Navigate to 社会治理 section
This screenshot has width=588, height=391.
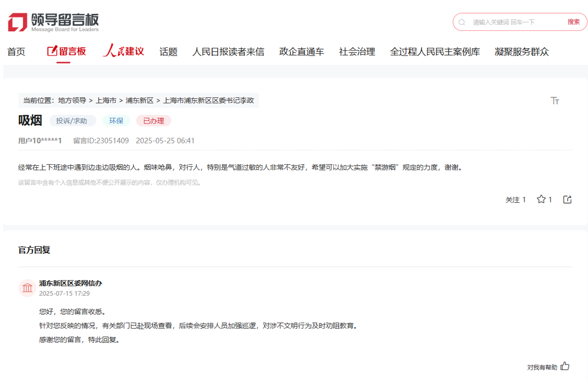[357, 52]
